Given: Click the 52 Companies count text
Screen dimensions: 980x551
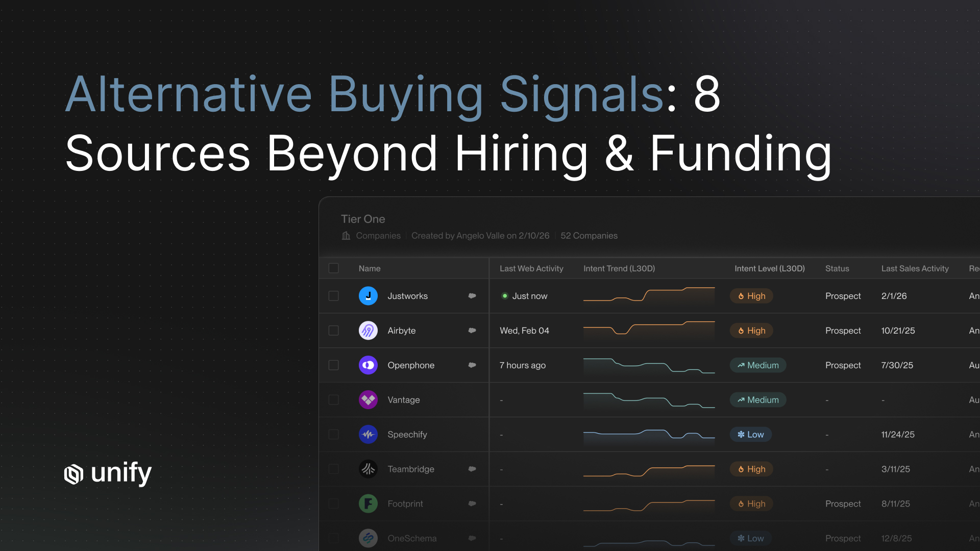Looking at the screenshot, I should click(x=589, y=236).
